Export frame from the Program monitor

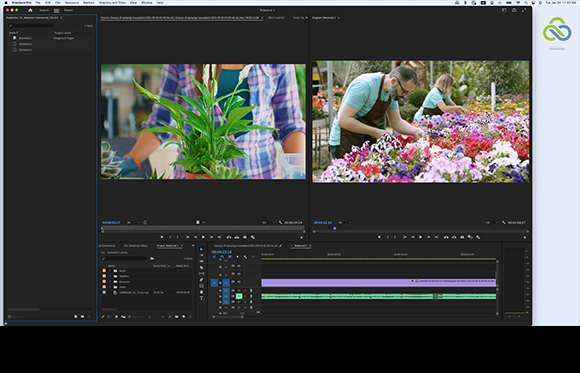462,237
